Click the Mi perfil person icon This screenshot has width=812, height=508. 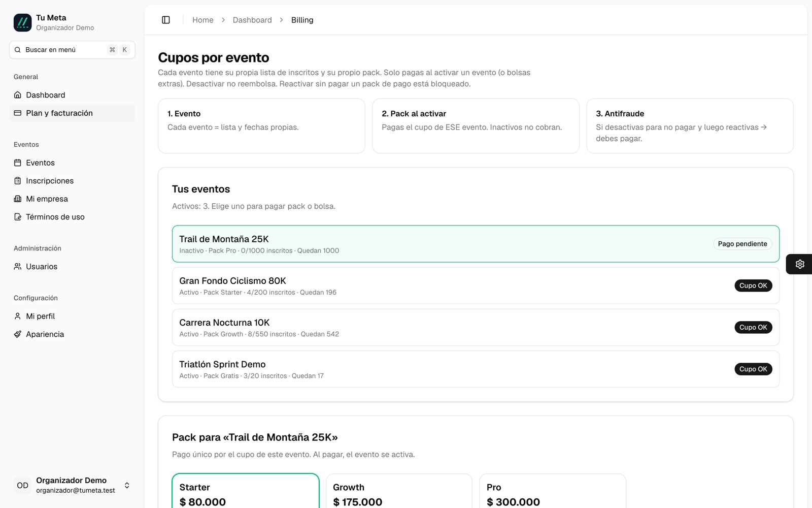click(18, 316)
